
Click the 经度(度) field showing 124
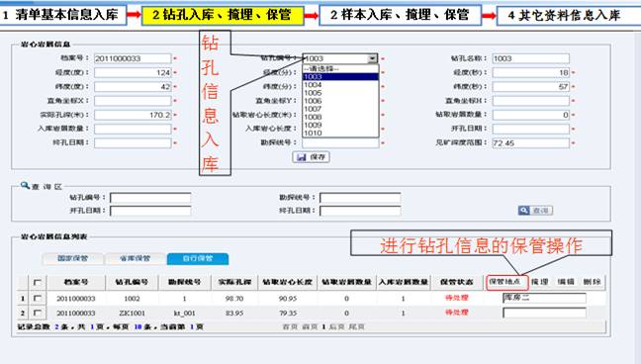133,73
